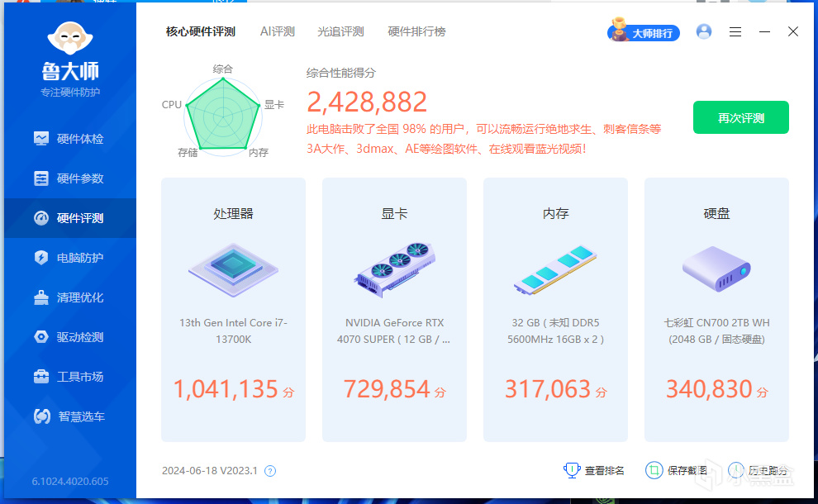Open 清理优化 in the sidebar
The width and height of the screenshot is (818, 504).
point(70,297)
